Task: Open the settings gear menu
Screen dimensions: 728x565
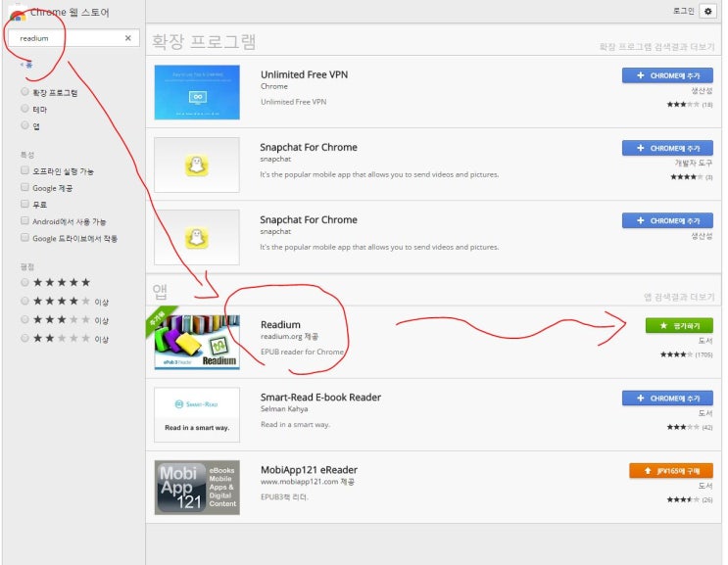Action: tap(708, 11)
